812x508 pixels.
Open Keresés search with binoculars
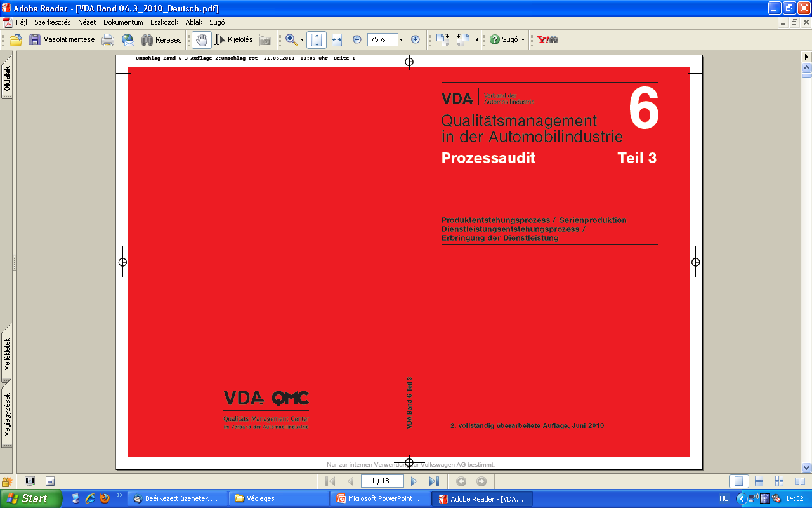[x=162, y=39]
